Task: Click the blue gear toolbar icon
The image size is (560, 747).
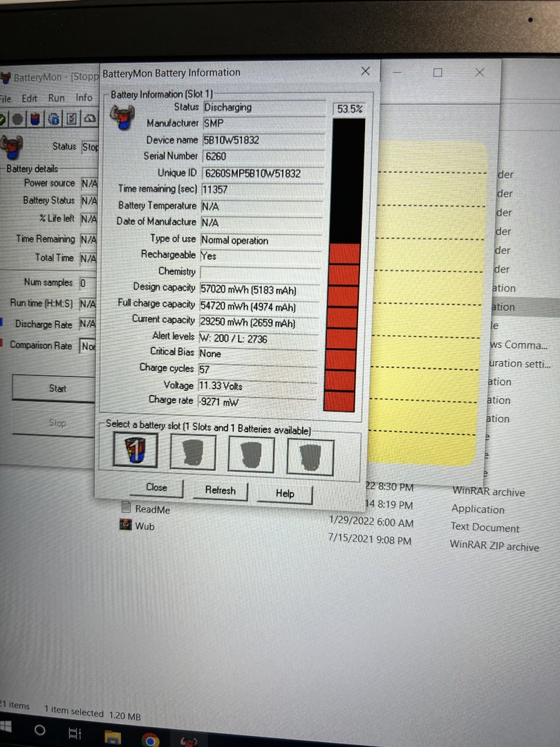Action: point(53,119)
